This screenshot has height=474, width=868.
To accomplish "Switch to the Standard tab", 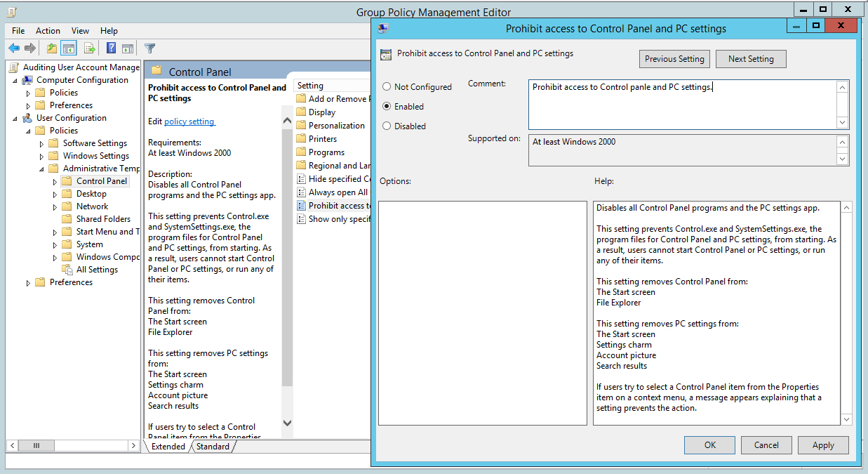I will 213,447.
